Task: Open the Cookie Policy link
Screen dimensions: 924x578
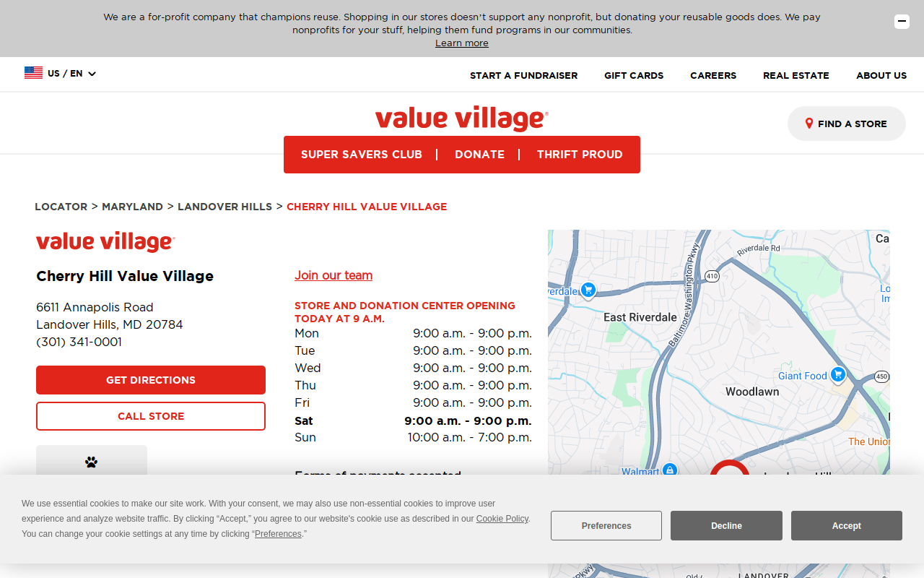Action: click(502, 519)
